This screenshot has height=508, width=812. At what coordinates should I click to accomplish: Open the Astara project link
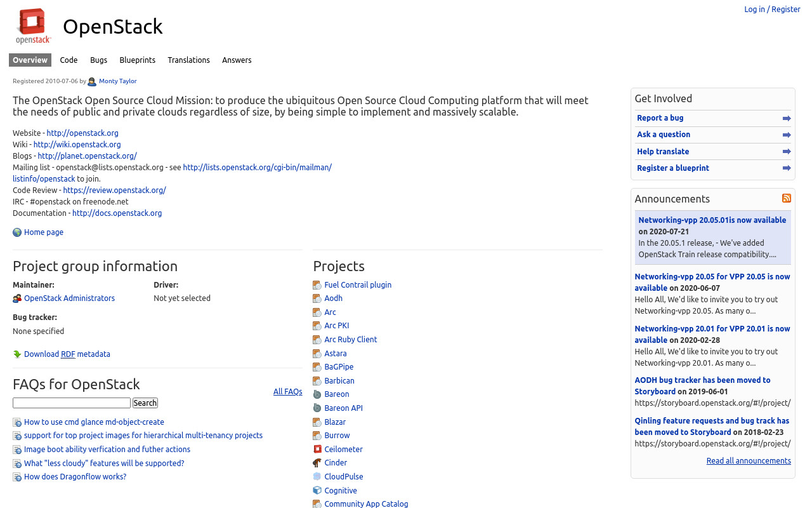point(336,354)
